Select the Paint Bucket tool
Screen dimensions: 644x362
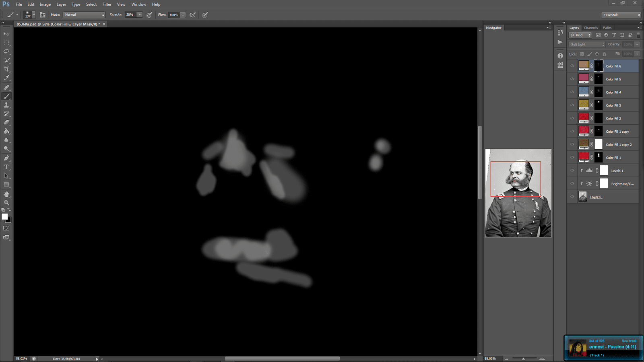pyautogui.click(x=6, y=131)
